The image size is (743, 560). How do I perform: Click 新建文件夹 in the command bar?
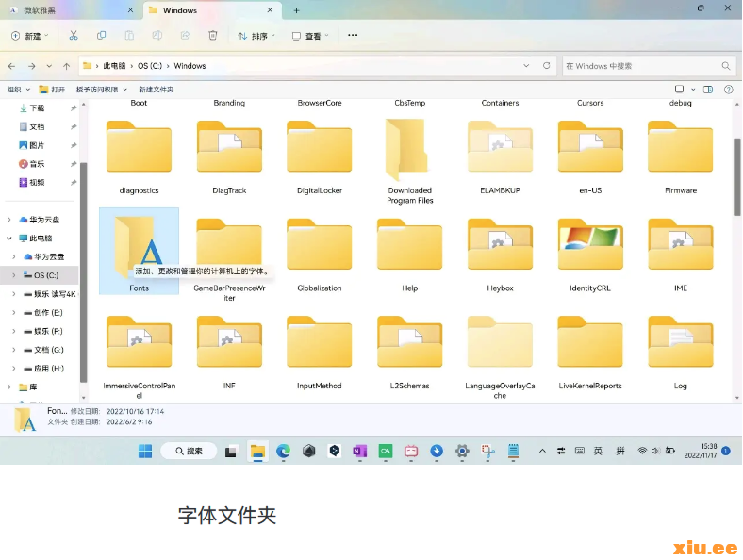point(157,90)
